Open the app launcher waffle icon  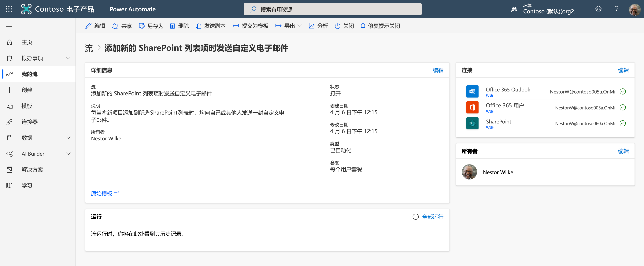(9, 9)
